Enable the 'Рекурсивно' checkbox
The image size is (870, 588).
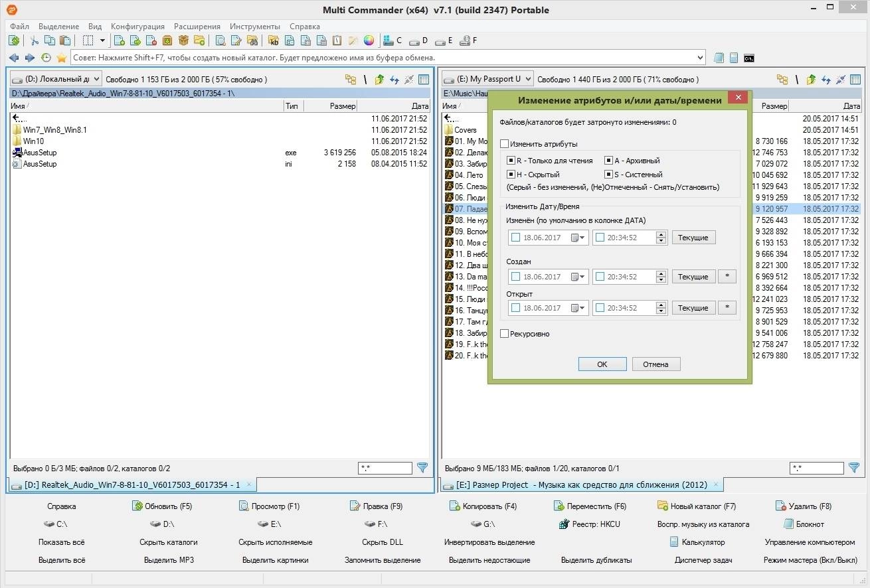click(x=504, y=334)
